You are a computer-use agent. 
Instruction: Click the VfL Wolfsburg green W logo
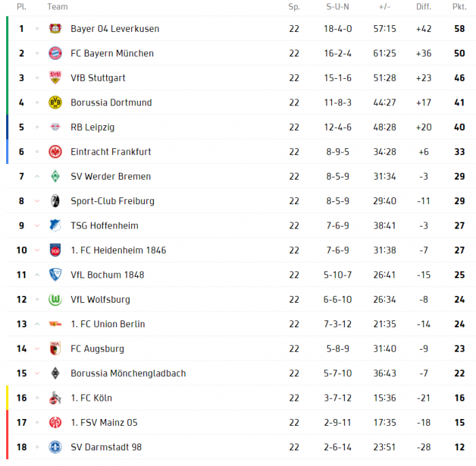coord(55,299)
